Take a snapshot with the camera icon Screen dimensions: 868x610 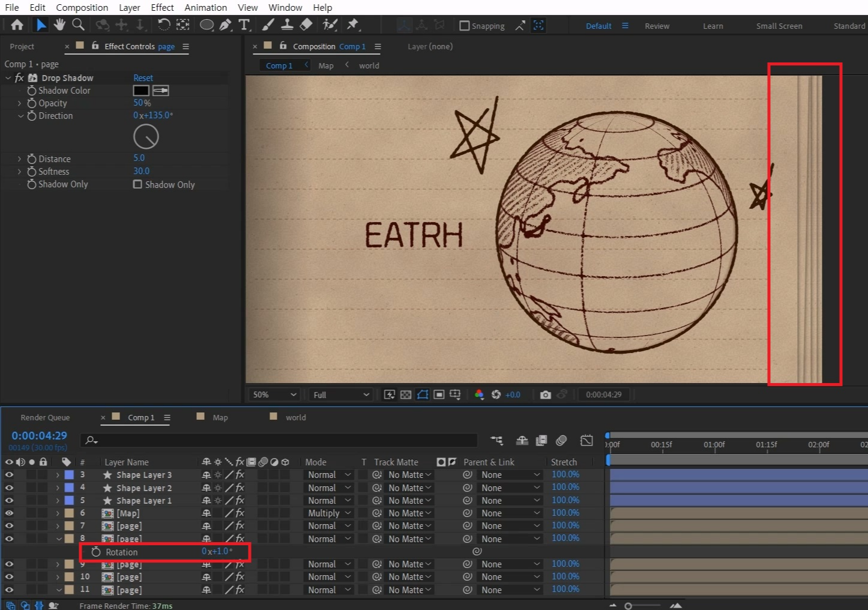tap(545, 394)
